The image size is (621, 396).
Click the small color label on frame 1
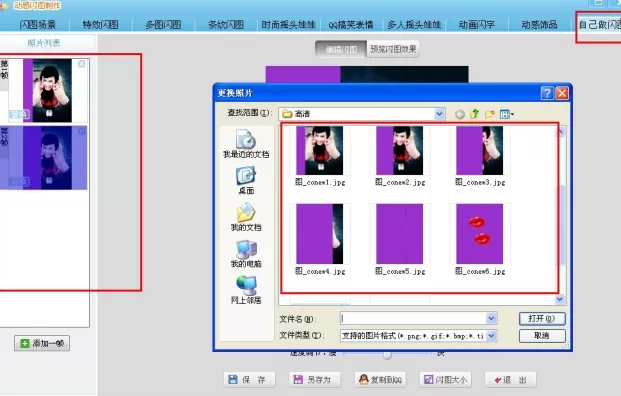tap(19, 114)
